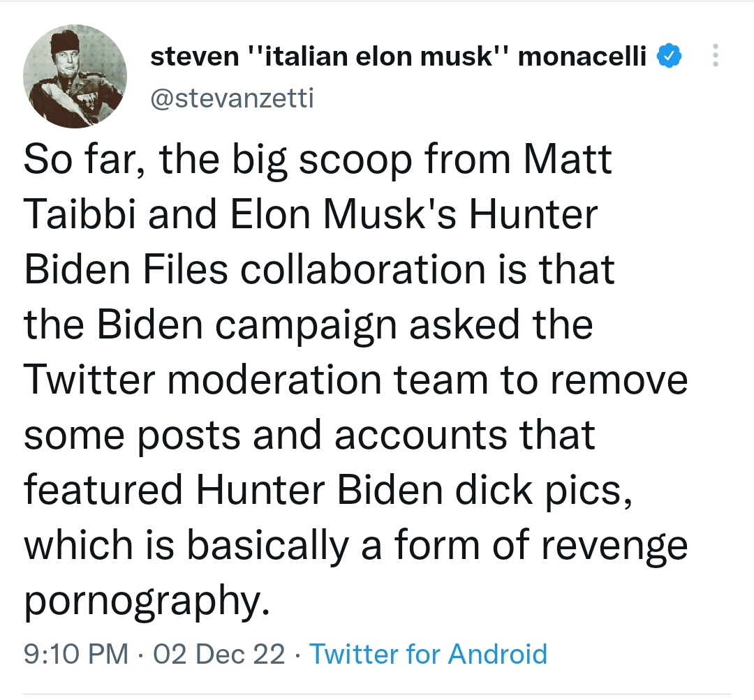Click the blue verified checkmark badge
The image size is (754, 700).
point(670,57)
